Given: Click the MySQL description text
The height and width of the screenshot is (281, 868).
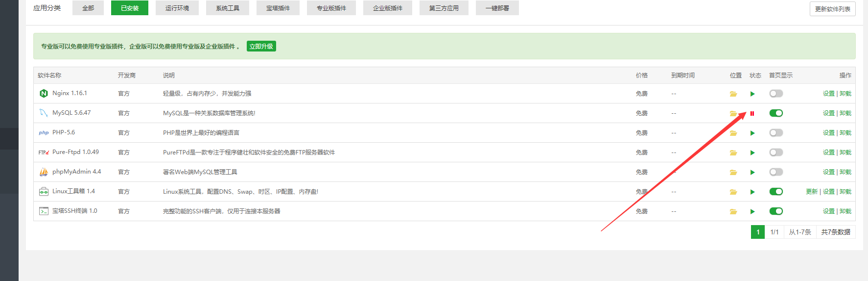Looking at the screenshot, I should 209,113.
